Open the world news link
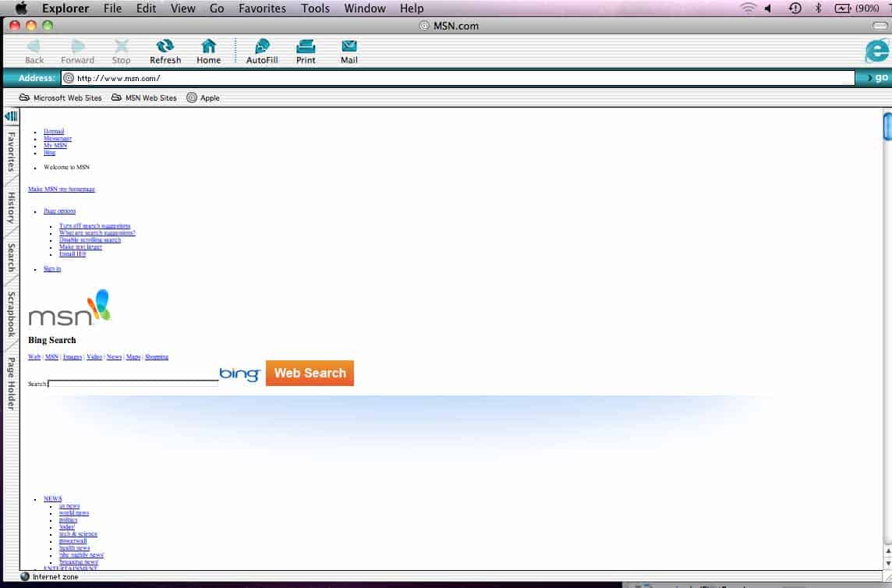The width and height of the screenshot is (892, 588). pyautogui.click(x=74, y=513)
